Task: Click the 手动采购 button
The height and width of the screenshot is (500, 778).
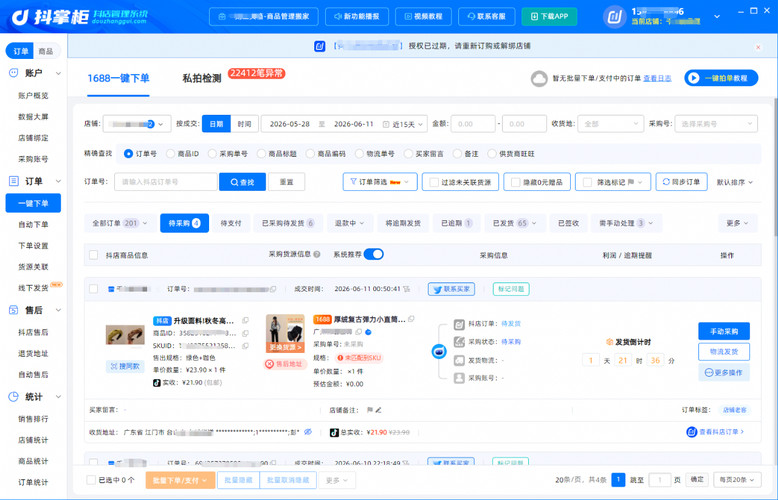Action: (723, 331)
